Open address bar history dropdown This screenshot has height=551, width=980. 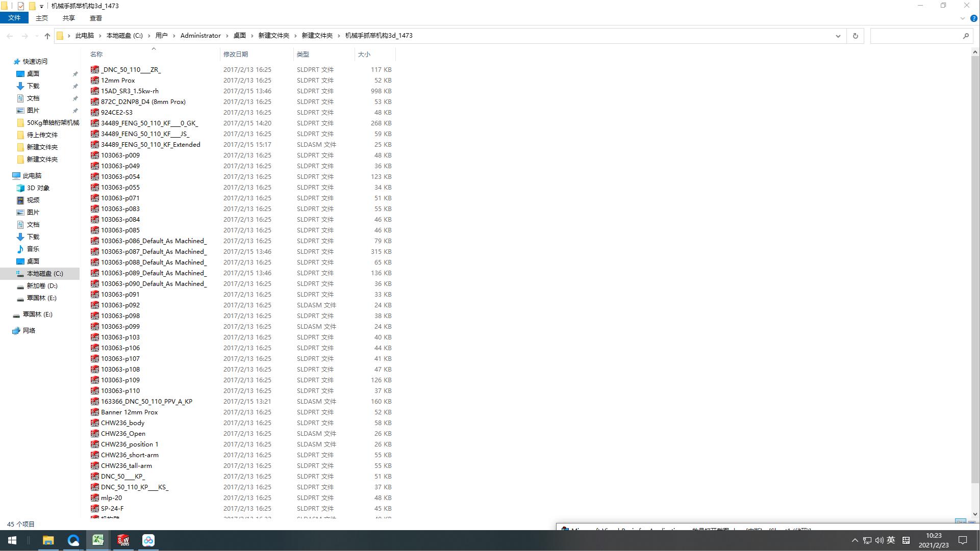[x=838, y=36]
